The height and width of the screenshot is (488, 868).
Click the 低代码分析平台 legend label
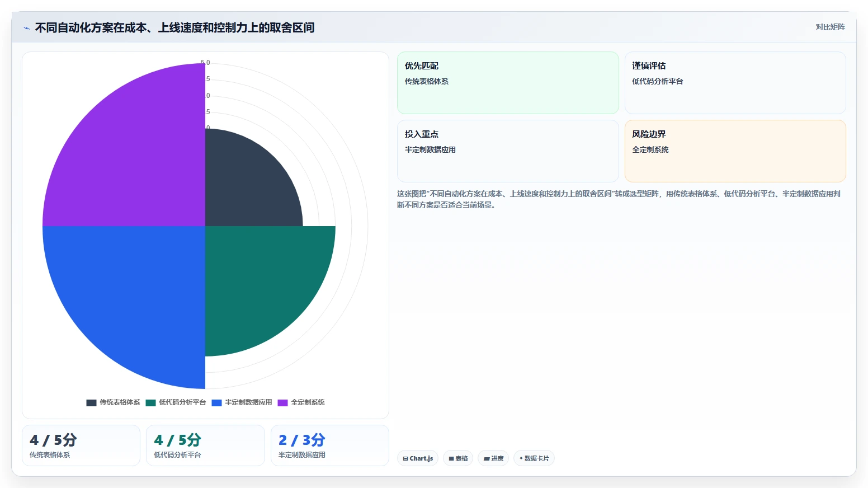point(182,402)
